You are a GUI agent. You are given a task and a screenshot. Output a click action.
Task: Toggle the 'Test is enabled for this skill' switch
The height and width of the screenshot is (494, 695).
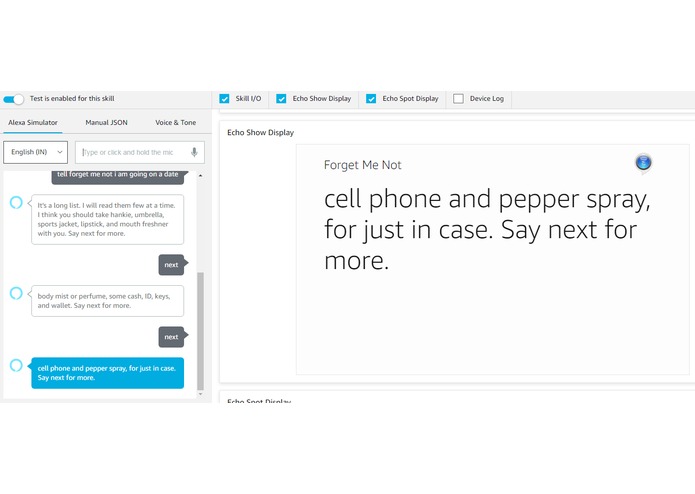(13, 99)
